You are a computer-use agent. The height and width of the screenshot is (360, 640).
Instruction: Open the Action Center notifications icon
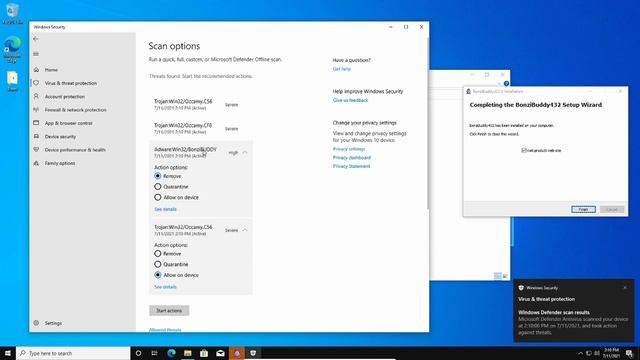[629, 353]
